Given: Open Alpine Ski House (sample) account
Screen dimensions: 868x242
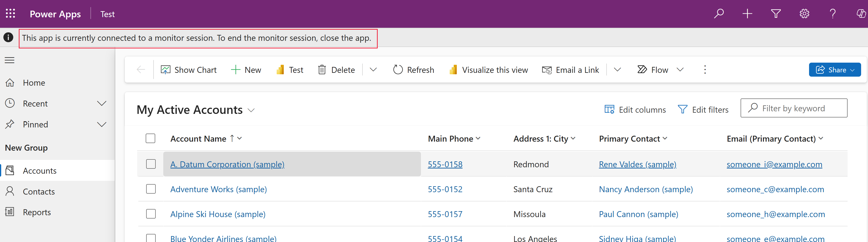Looking at the screenshot, I should tap(218, 214).
